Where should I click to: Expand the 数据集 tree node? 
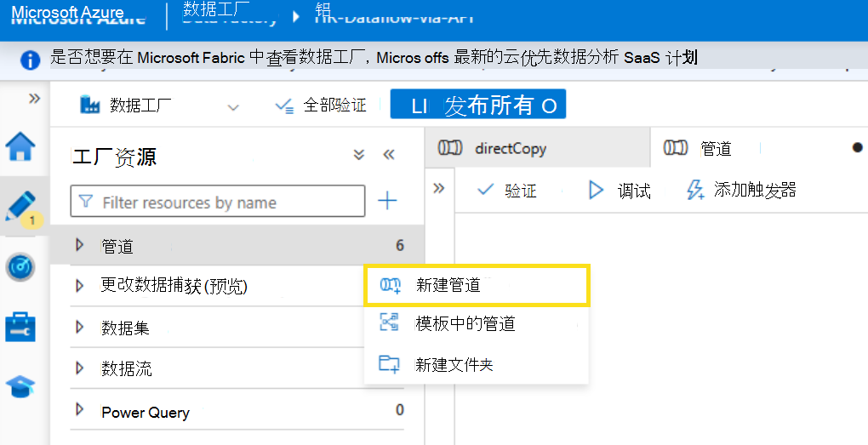80,327
